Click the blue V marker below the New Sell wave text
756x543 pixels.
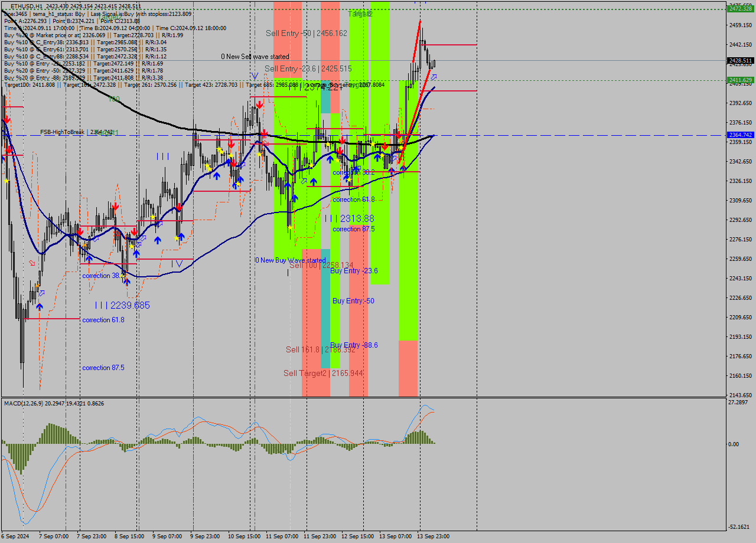(255, 76)
